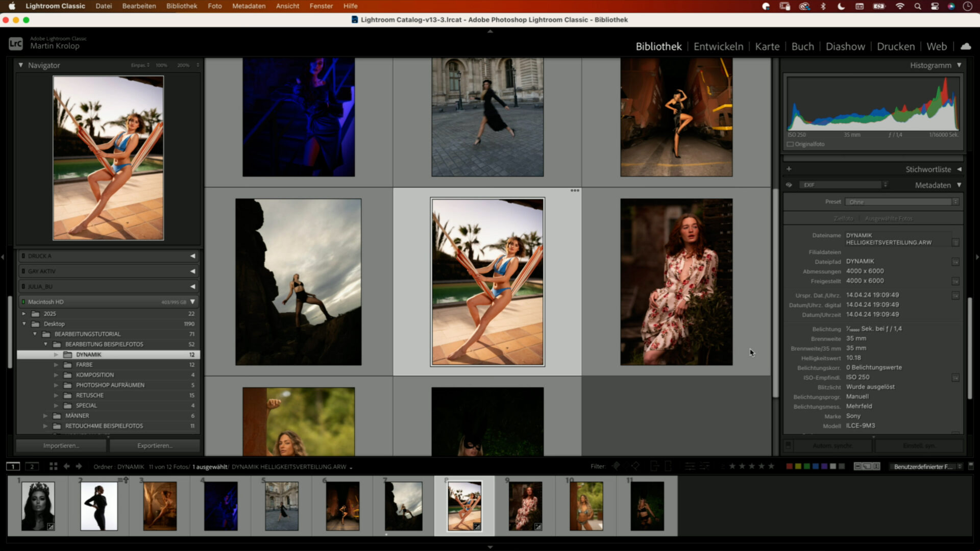This screenshot has height=551, width=980.
Task: Toggle the metadata eye visibility icon
Action: 789,185
